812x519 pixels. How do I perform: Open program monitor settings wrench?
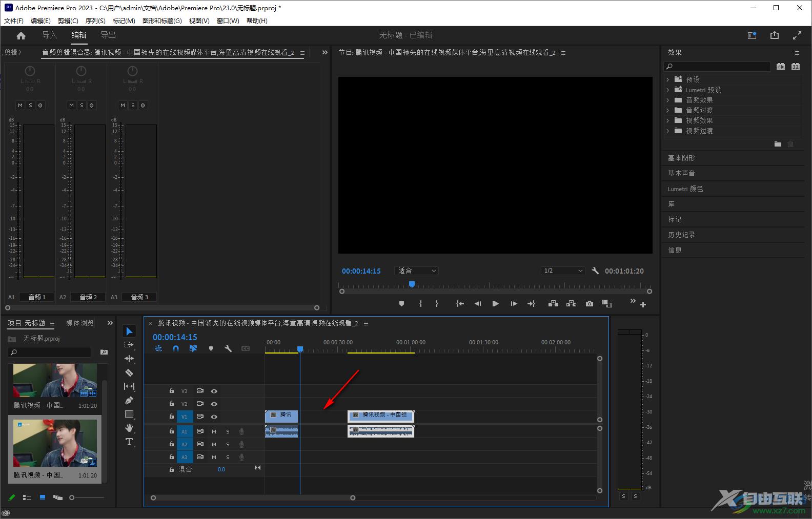pyautogui.click(x=595, y=271)
